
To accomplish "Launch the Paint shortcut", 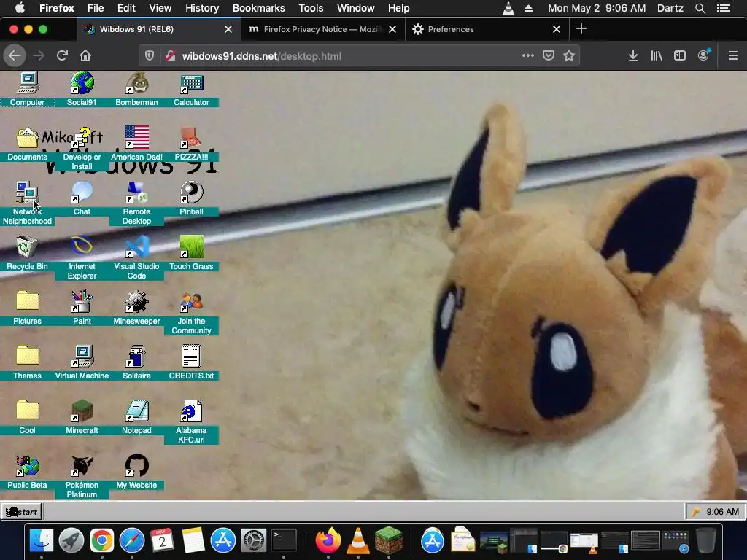I will [82, 308].
